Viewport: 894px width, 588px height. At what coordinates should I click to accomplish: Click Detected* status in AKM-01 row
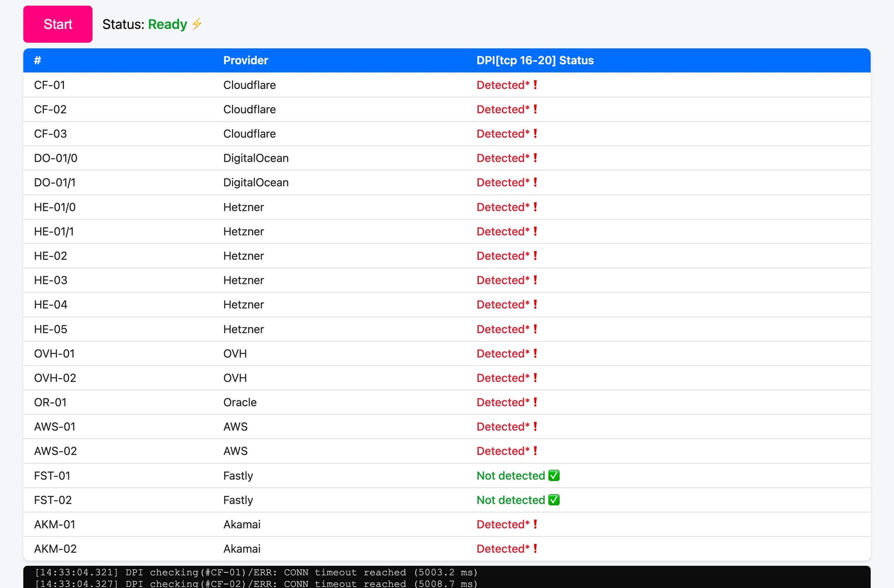[502, 524]
